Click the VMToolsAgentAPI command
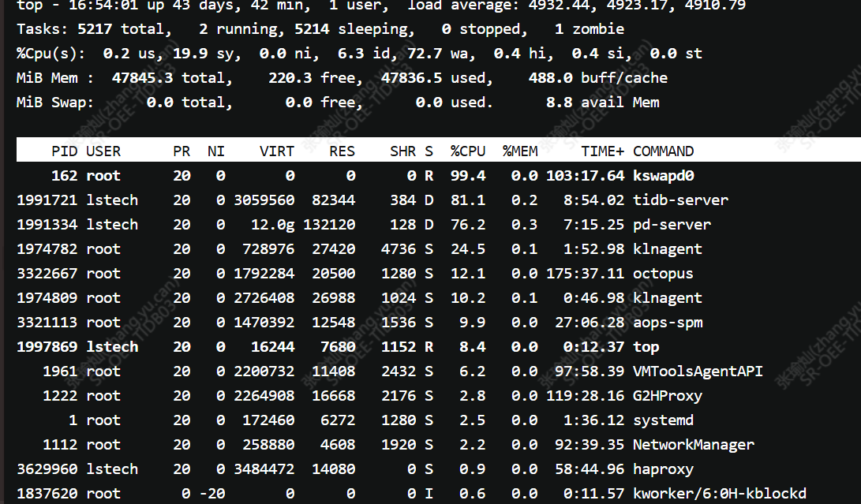Image resolution: width=861 pixels, height=504 pixels. click(x=698, y=371)
